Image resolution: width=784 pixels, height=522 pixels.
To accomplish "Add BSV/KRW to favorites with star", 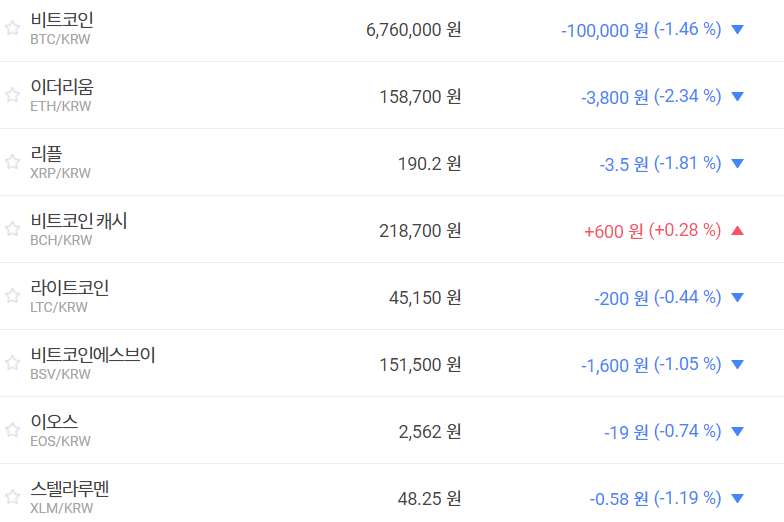I will (x=12, y=363).
